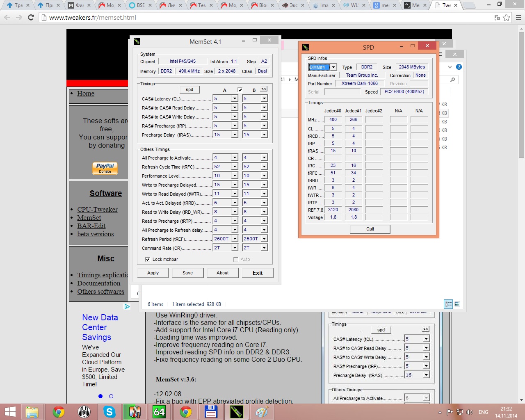Open the About dialog in MemSet
Image resolution: width=525 pixels, height=420 pixels.
223,273
